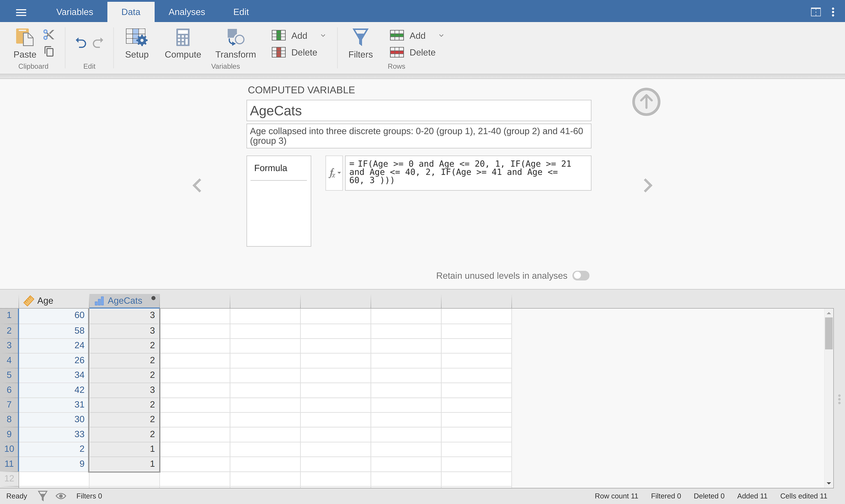Image resolution: width=845 pixels, height=504 pixels.
Task: Toggle filtered rows visibility eye icon
Action: 61,496
